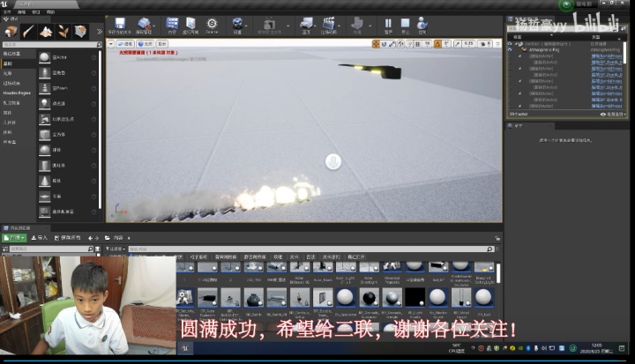Open the Source Control dropdown arrow

[155, 26]
